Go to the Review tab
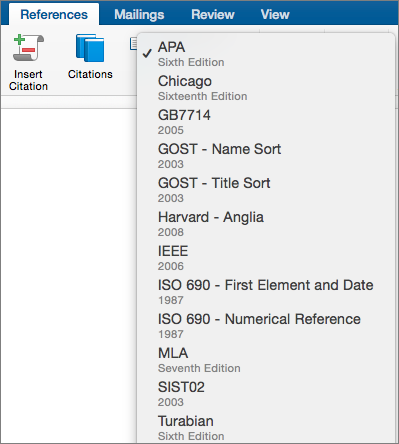399x444 pixels. [x=213, y=15]
